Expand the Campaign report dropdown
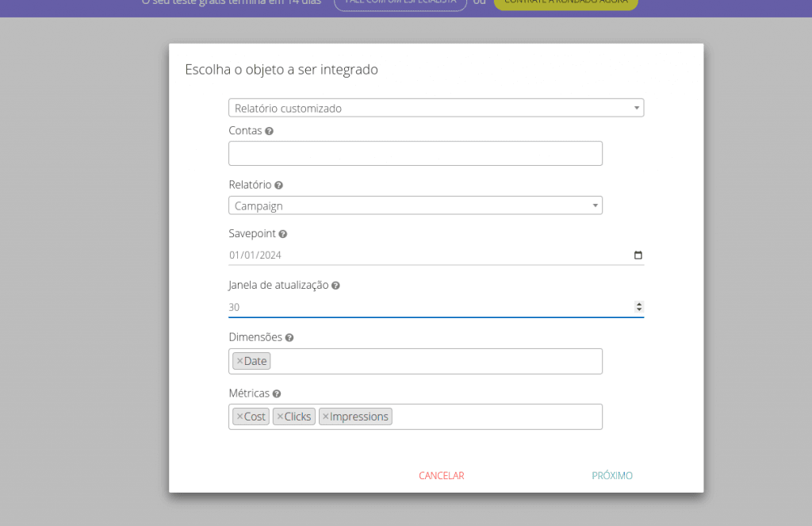Screen dimensions: 812x526 pos(415,205)
